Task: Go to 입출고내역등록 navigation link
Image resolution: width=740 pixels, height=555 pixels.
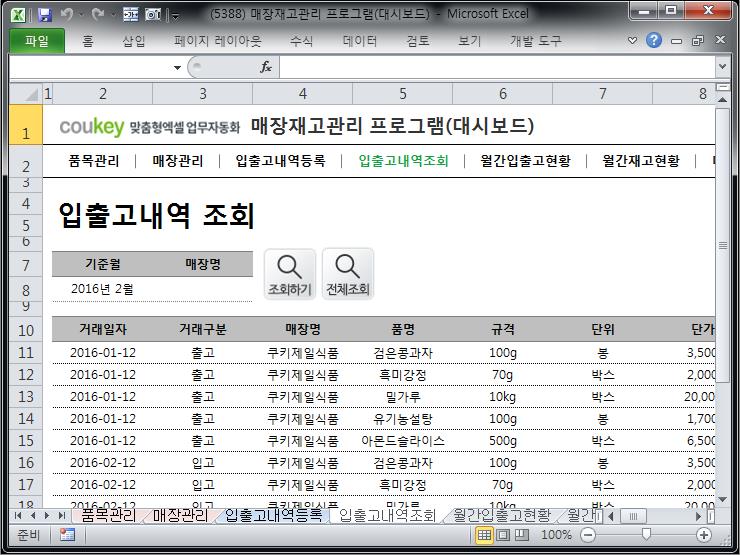Action: 281,161
